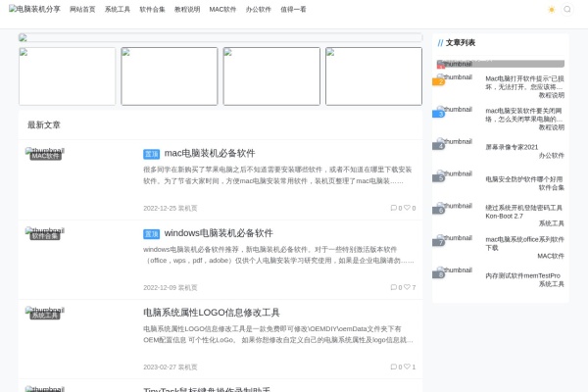Image resolution: width=588 pixels, height=392 pixels.
Task: Click sidebar thumbnail ranked number 3
Action: coord(455,112)
